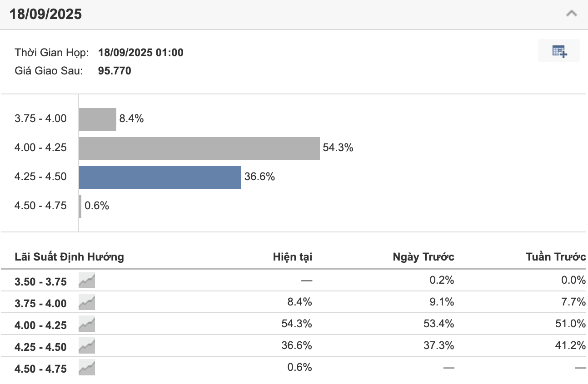588x384 pixels.
Task: Open chart icon for 4.00 - 4.25 rate
Action: [x=86, y=325]
